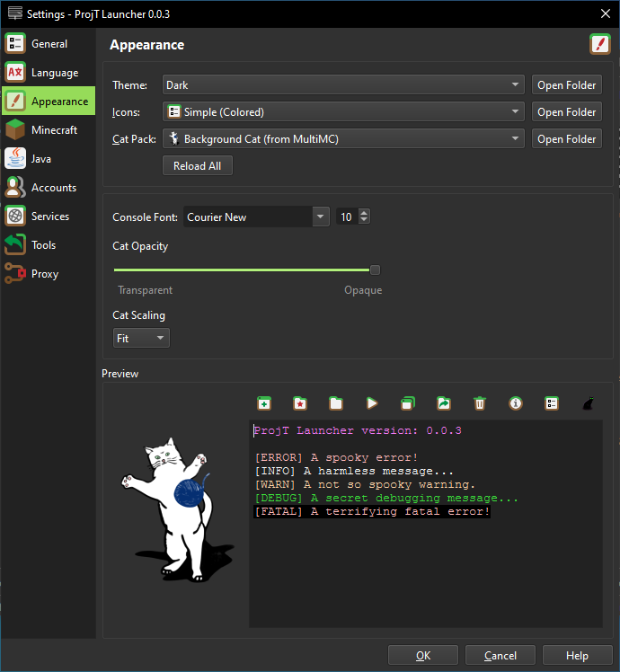Image resolution: width=620 pixels, height=672 pixels.
Task: Click the '[WARN] A not so spooky warning.' line
Action: [x=365, y=485]
